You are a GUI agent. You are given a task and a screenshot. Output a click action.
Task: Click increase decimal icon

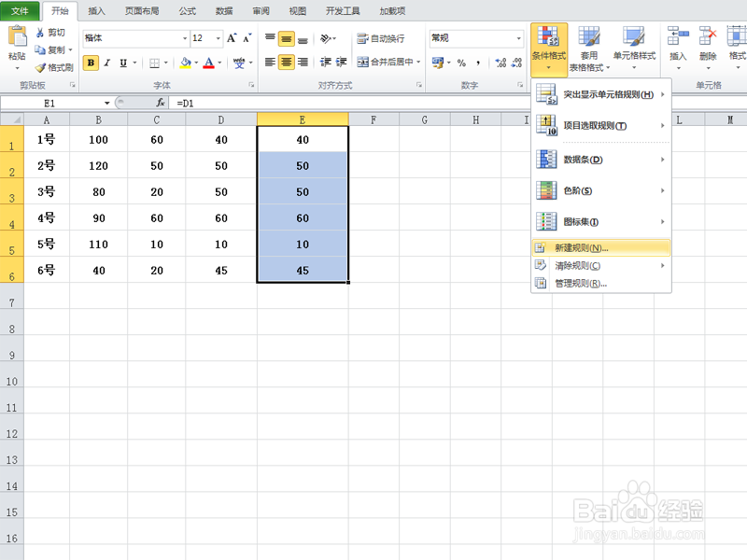tap(500, 63)
